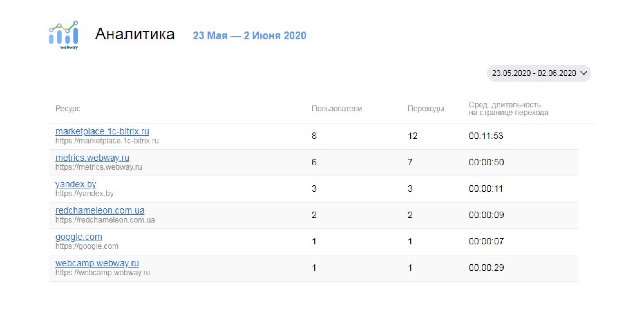Click the 23 Мая — 2 Июня 2020 heading
The height and width of the screenshot is (310, 644).
[x=249, y=35]
